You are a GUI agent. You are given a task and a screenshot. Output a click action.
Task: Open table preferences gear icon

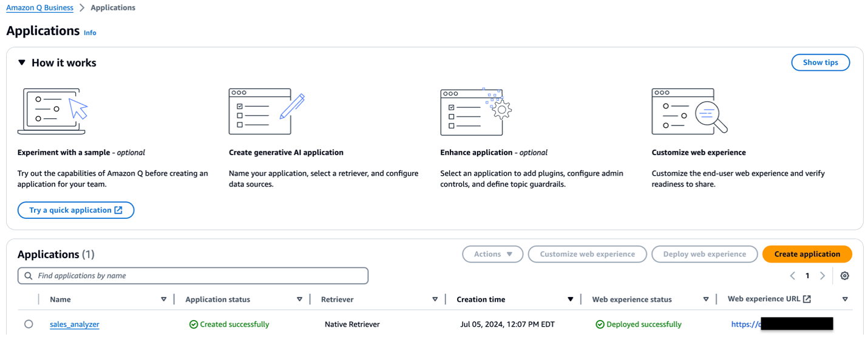tap(844, 276)
